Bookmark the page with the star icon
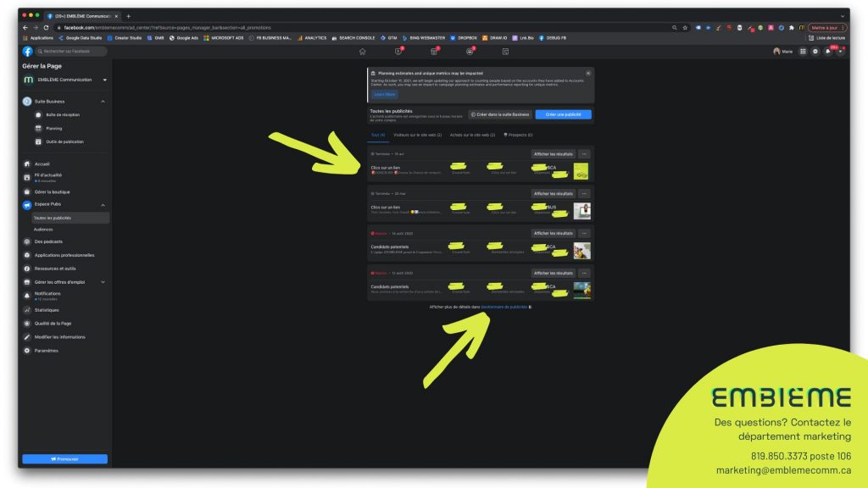 (x=685, y=28)
